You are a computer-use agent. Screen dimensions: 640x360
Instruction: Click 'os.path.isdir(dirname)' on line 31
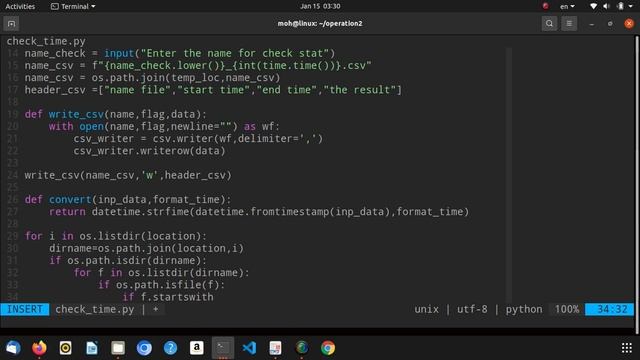(134, 260)
